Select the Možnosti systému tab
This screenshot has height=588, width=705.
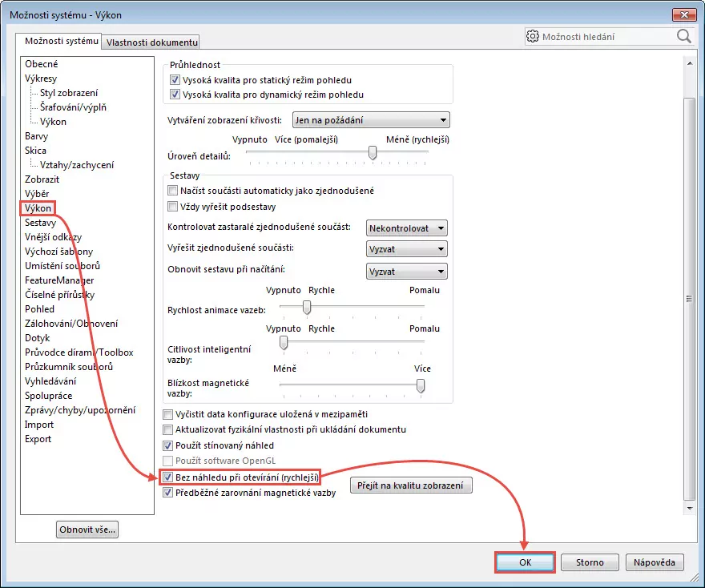[61, 41]
